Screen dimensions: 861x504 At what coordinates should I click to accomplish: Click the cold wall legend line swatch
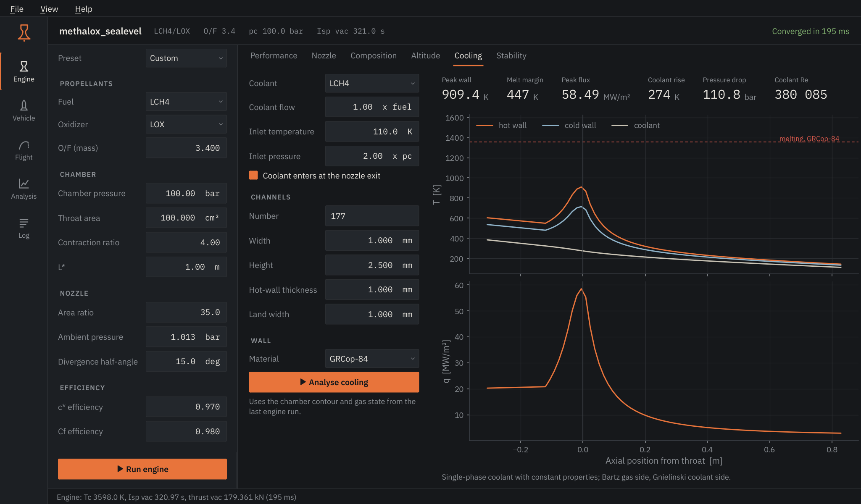point(550,125)
